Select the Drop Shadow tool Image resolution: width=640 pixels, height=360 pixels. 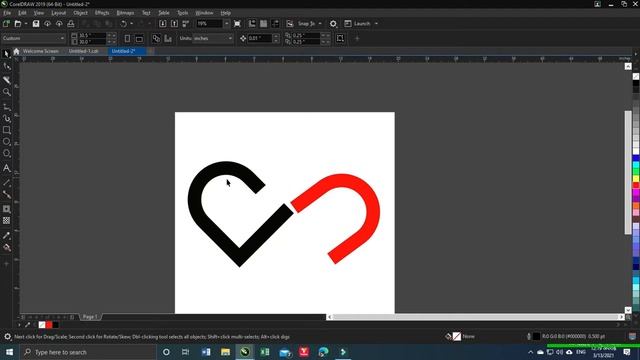pyautogui.click(x=7, y=209)
